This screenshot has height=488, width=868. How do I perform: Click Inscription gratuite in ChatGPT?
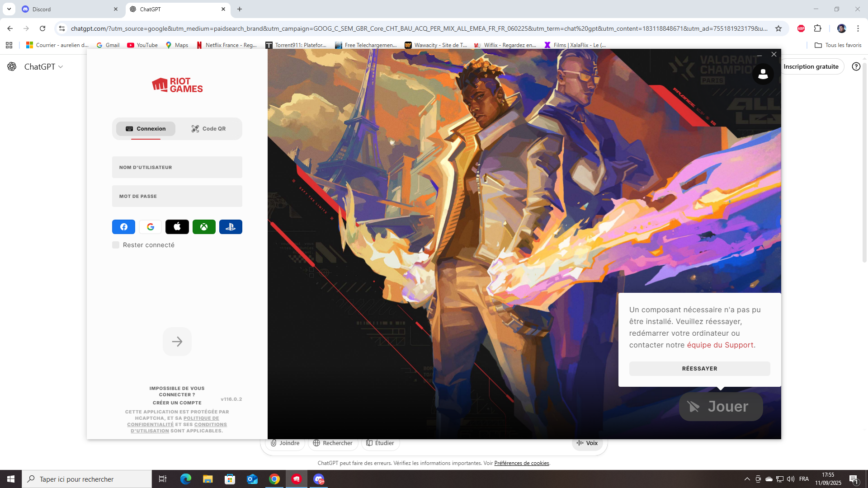point(811,66)
